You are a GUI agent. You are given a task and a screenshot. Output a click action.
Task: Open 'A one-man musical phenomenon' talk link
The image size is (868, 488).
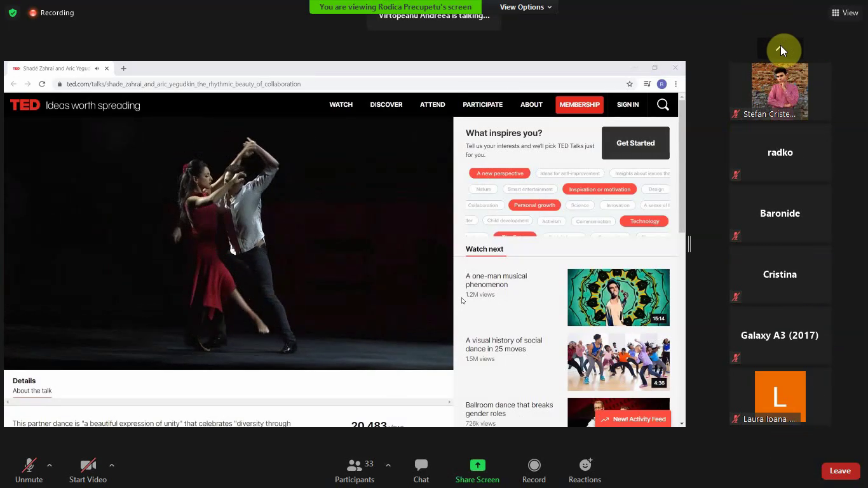pyautogui.click(x=496, y=280)
